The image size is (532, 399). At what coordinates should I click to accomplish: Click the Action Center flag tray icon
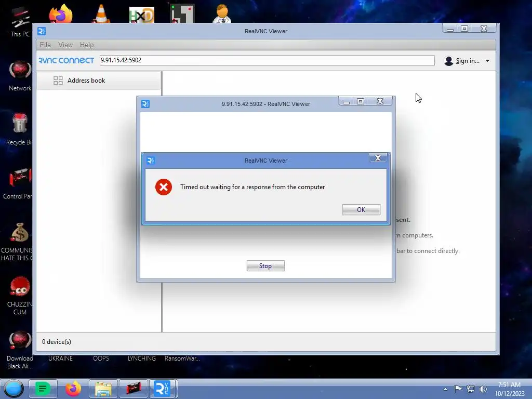tap(458, 389)
